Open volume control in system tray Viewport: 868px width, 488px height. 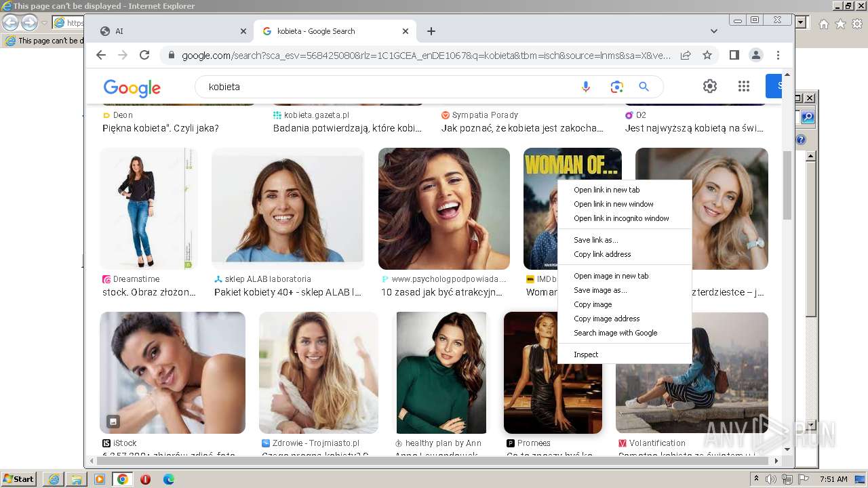click(771, 479)
